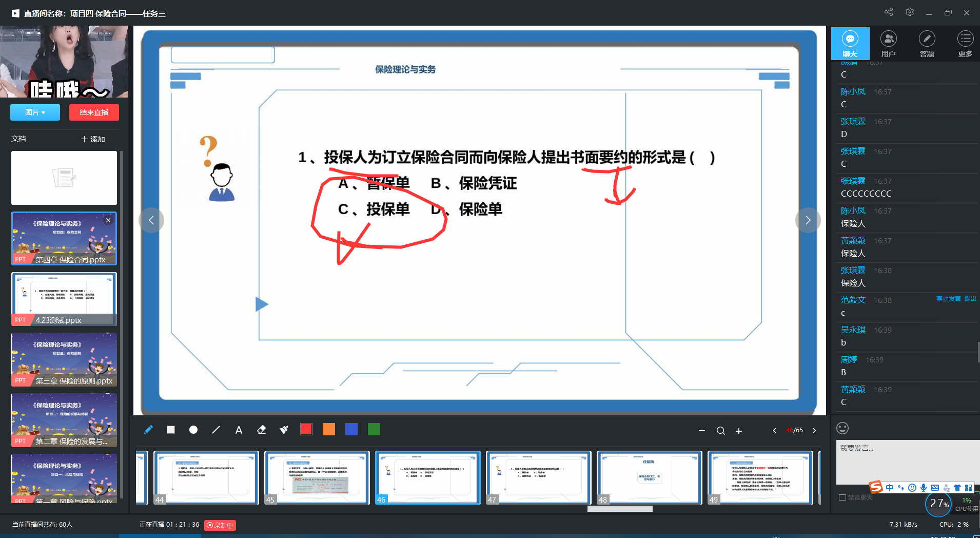Go to the next slide with the right arrow
The height and width of the screenshot is (538, 980).
(808, 220)
